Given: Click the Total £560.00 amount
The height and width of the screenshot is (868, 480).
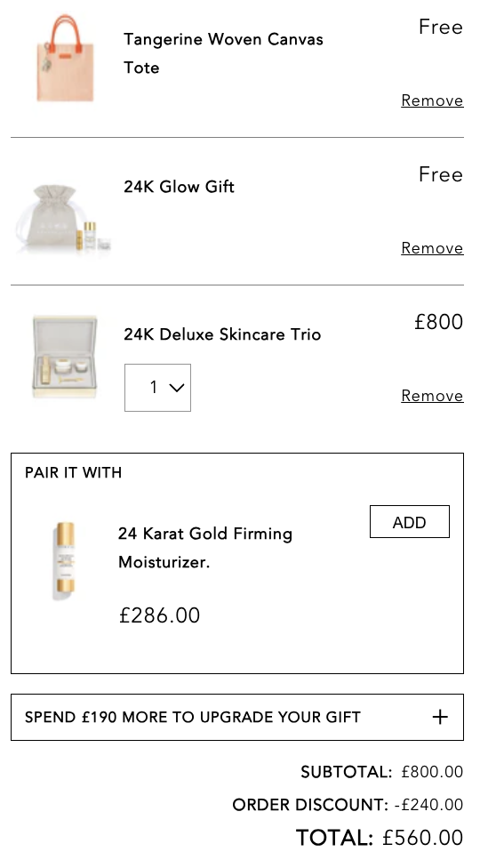Looking at the screenshot, I should click(x=422, y=838).
